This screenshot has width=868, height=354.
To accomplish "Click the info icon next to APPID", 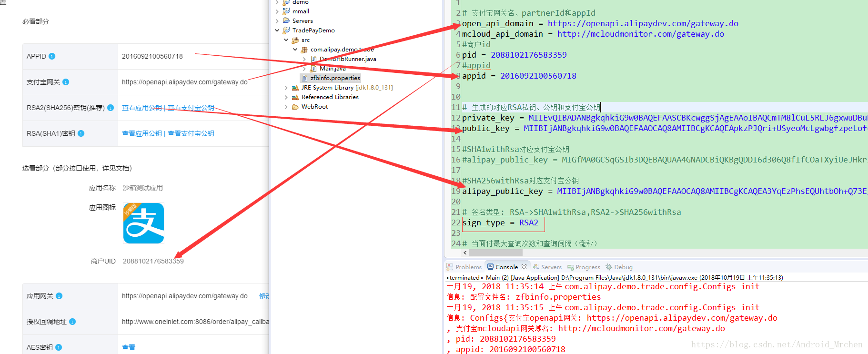I will (x=52, y=56).
